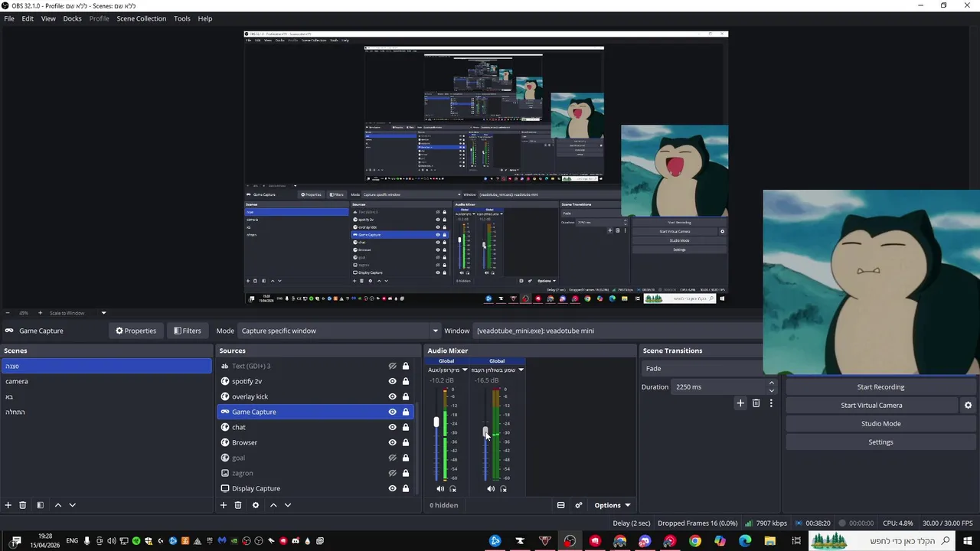The image size is (980, 551).
Task: Open the source Properties button
Action: [136, 331]
